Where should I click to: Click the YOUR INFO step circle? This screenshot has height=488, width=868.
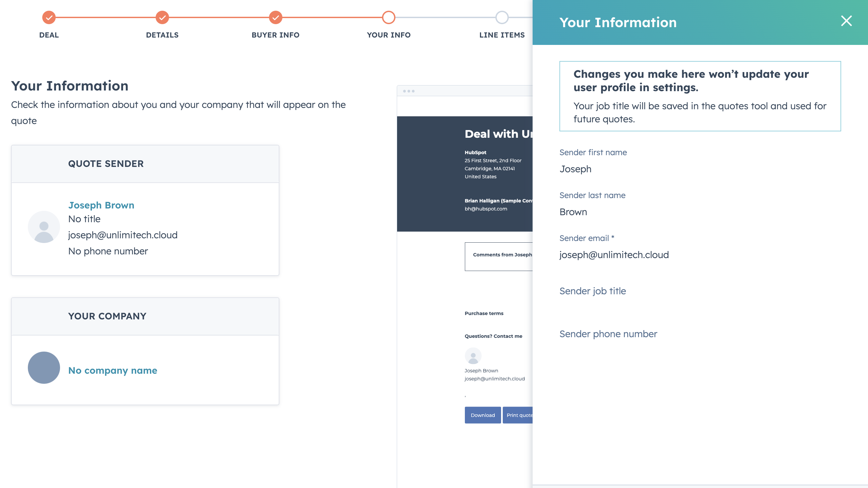click(388, 17)
